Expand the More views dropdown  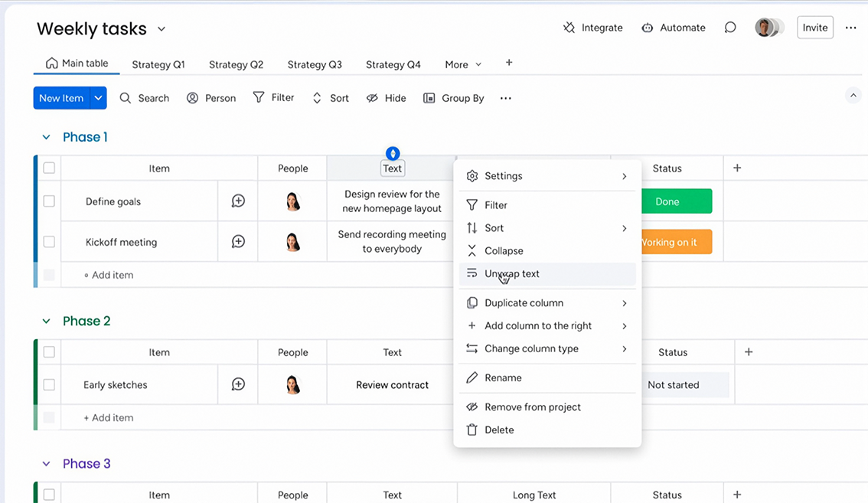(463, 64)
